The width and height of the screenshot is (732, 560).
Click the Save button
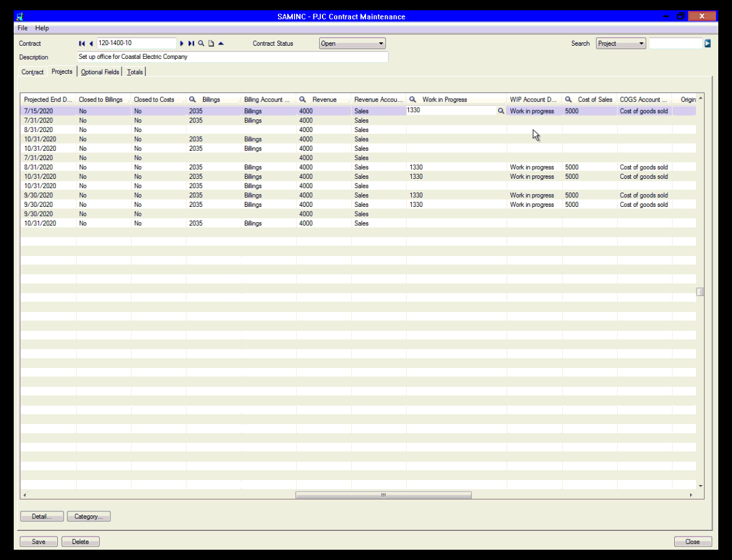tap(38, 541)
